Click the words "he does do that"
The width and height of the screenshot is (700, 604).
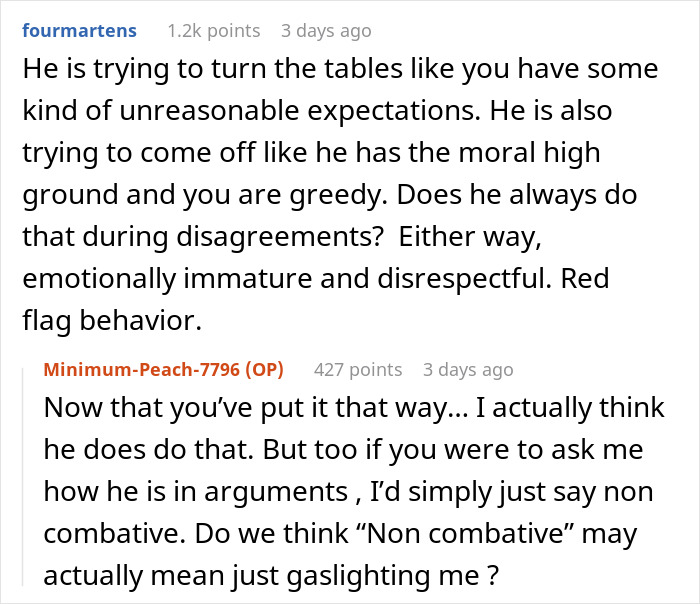(155, 447)
